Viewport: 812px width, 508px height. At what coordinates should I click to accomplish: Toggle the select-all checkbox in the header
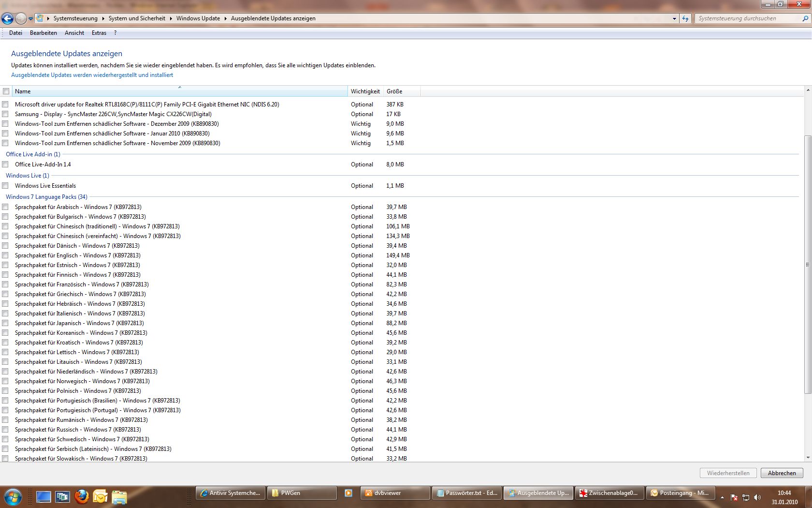click(x=6, y=91)
